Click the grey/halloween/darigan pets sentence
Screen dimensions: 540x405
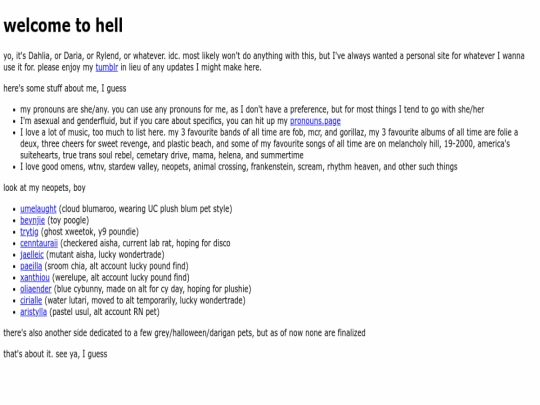184,333
